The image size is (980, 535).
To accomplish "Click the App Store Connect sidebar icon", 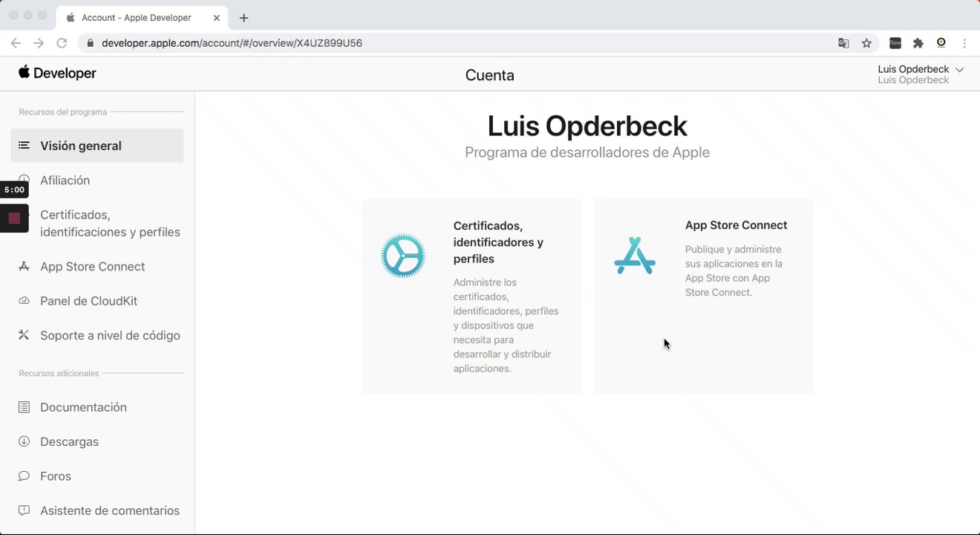I will coord(24,266).
